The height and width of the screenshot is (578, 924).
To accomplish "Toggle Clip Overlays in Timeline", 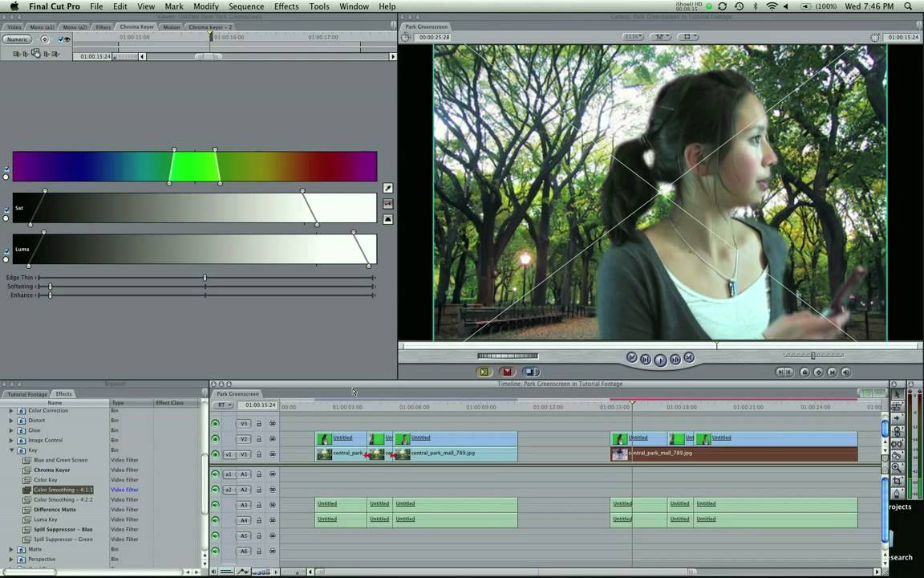I will coord(243,572).
